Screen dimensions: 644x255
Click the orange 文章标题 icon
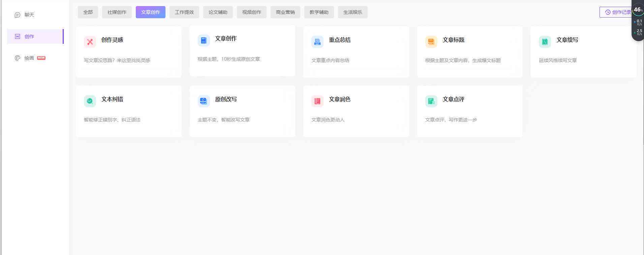pyautogui.click(x=431, y=42)
